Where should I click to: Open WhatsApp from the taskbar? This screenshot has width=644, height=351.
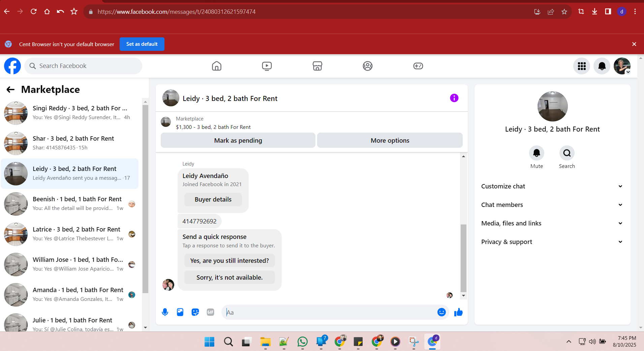tap(302, 342)
